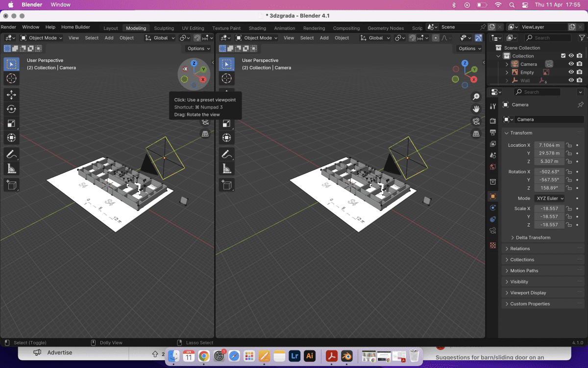Expand the Delta Transform section

(x=533, y=237)
